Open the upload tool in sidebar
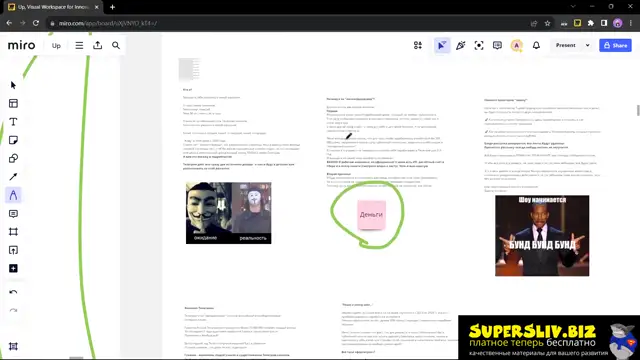 click(13, 250)
